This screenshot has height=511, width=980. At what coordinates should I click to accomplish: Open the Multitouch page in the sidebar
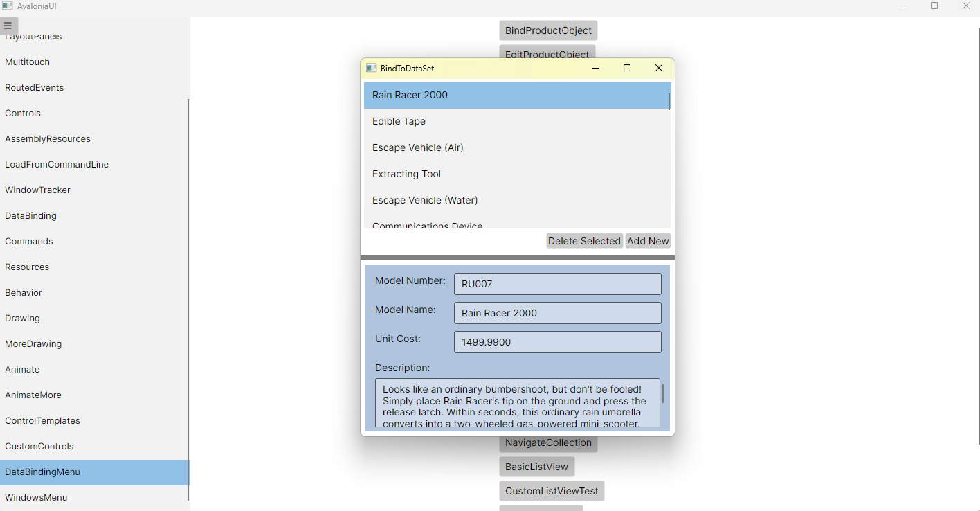[93, 62]
